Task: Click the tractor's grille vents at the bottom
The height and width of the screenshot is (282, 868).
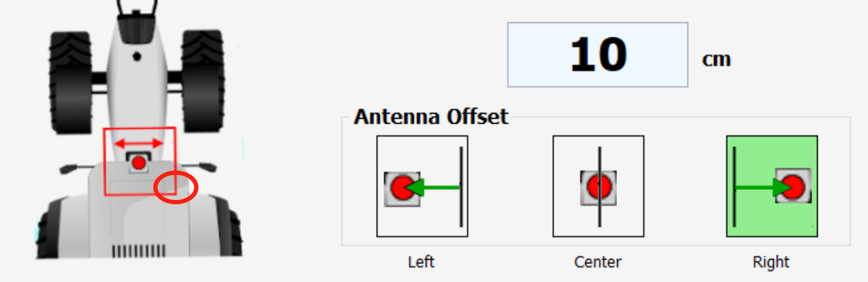Action: click(x=139, y=251)
